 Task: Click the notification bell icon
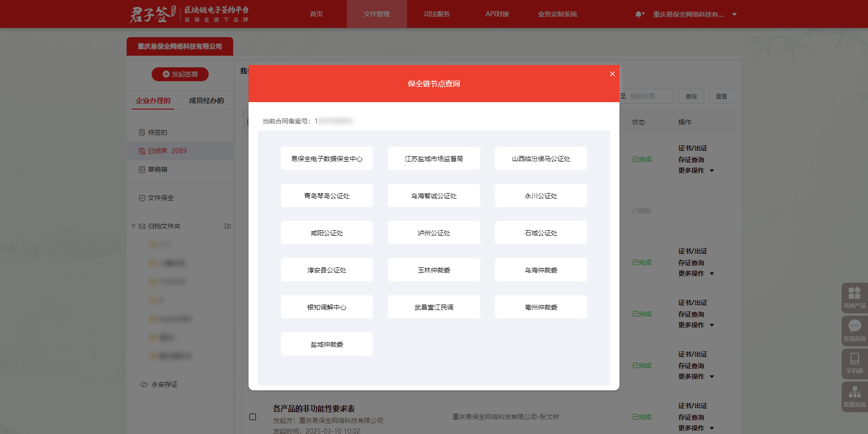tap(639, 14)
